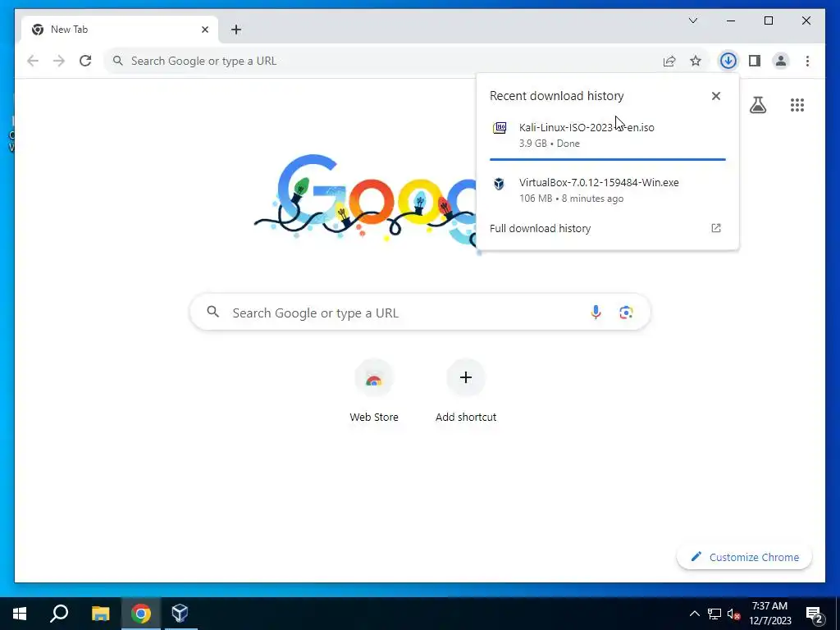Click the VirtualBox taskbar icon
Screen dimensions: 840x630
180,614
